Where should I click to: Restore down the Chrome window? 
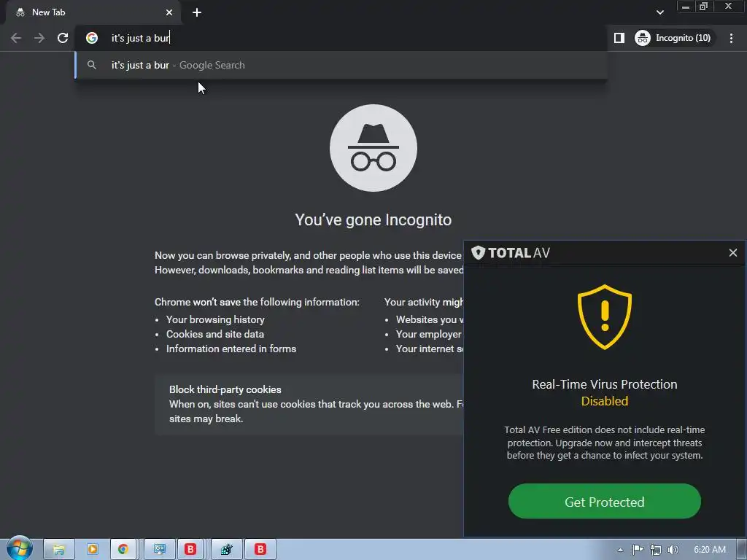click(x=703, y=7)
